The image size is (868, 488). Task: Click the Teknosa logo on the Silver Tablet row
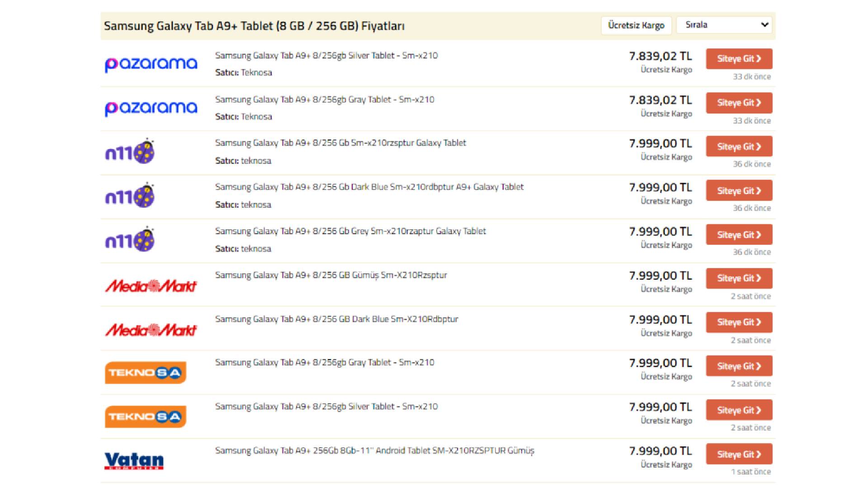146,417
